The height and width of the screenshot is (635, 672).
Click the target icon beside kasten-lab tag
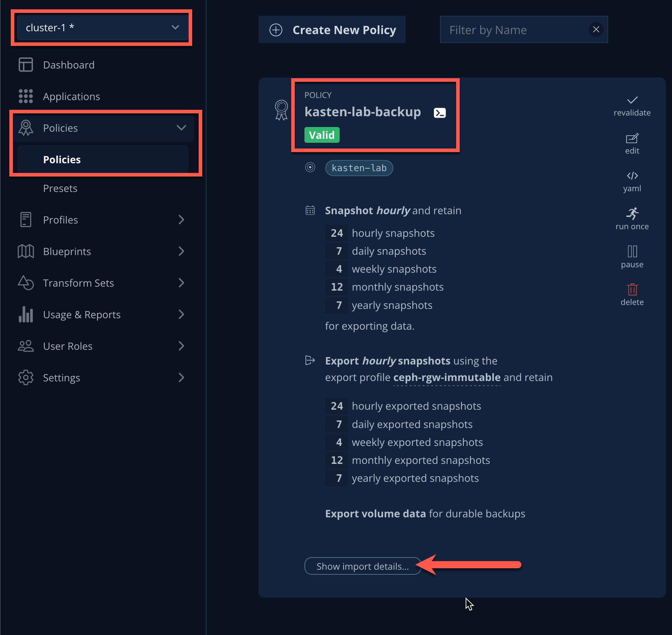[310, 167]
